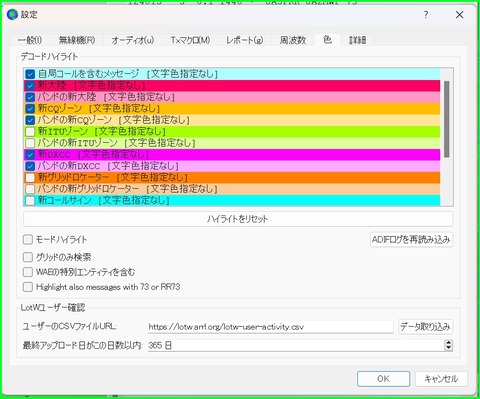Click the help question mark button

click(x=426, y=15)
